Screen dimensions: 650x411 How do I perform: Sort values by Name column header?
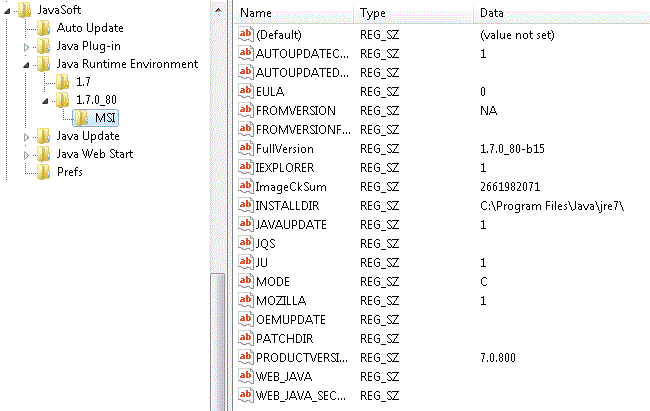296,13
